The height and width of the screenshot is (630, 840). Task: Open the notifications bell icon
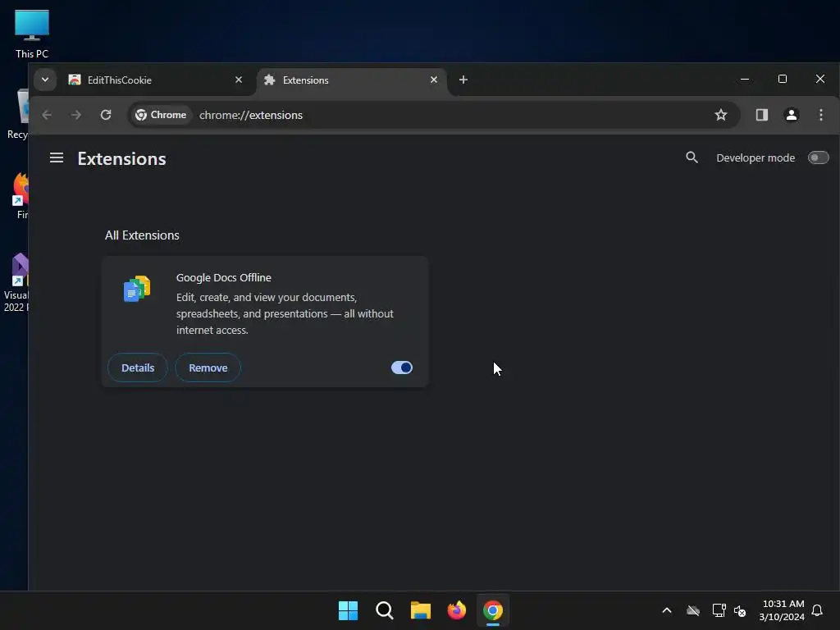click(x=817, y=610)
